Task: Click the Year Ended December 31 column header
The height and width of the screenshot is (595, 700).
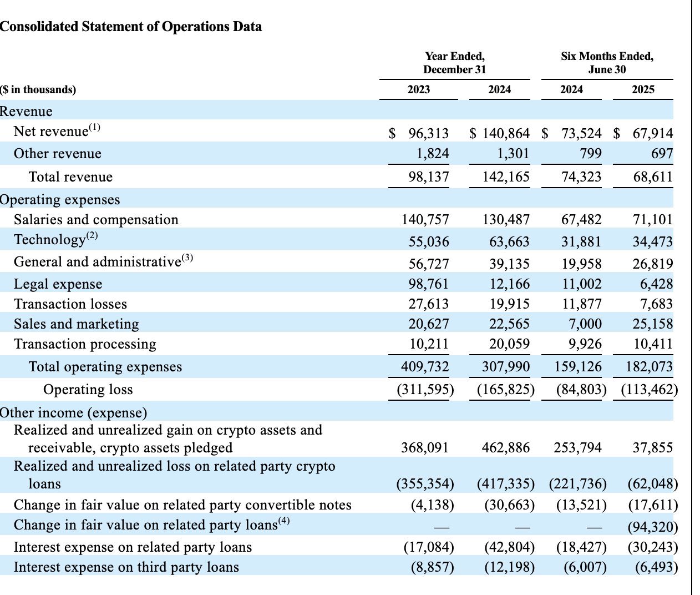Action: pyautogui.click(x=454, y=63)
